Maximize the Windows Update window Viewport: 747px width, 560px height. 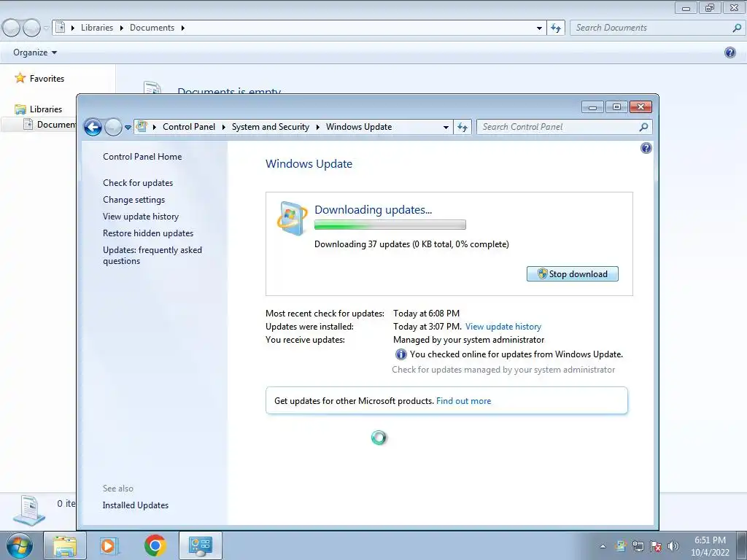(616, 107)
